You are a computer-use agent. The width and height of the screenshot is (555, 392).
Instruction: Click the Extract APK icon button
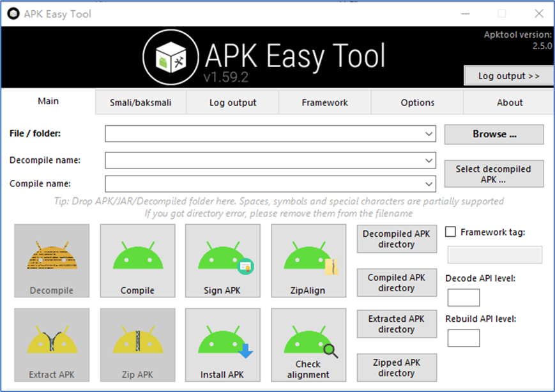(52, 345)
